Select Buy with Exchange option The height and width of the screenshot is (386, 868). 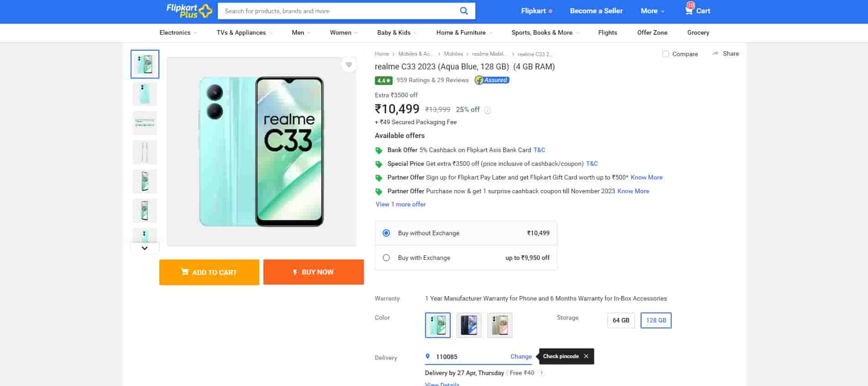[386, 258]
